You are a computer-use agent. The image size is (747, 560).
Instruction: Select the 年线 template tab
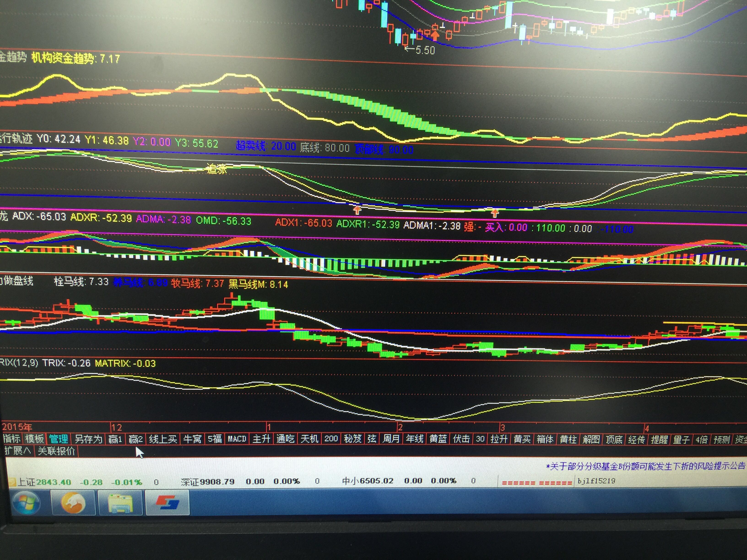pyautogui.click(x=415, y=439)
